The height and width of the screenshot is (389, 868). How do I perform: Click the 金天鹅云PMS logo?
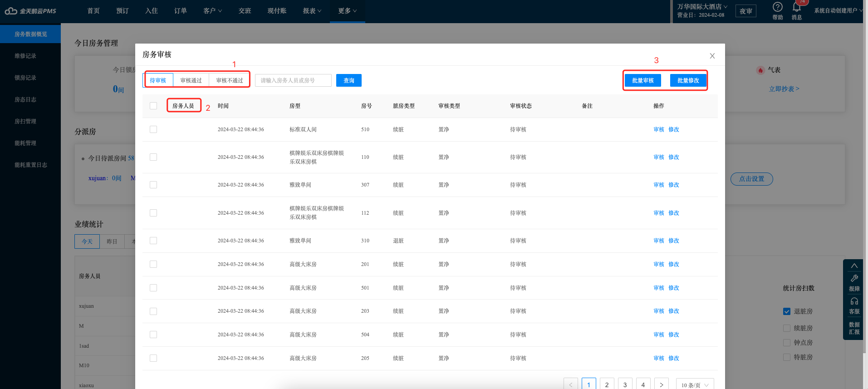[30, 11]
